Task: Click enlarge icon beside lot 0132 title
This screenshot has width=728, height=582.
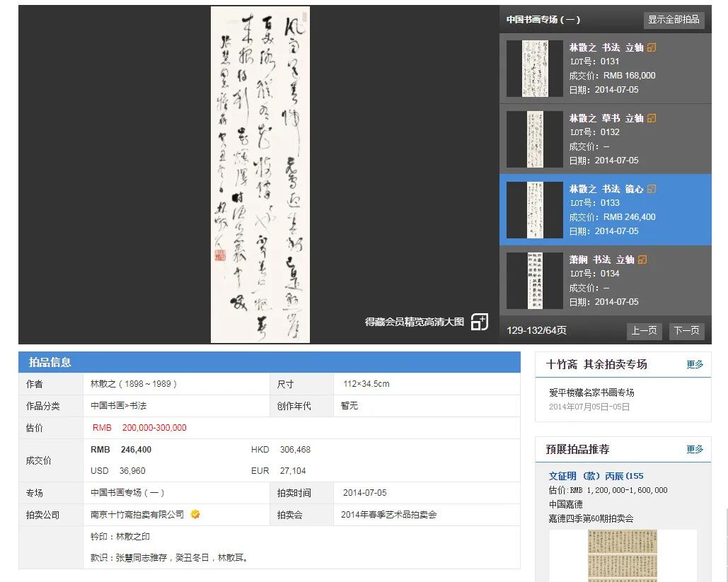Action: (652, 118)
